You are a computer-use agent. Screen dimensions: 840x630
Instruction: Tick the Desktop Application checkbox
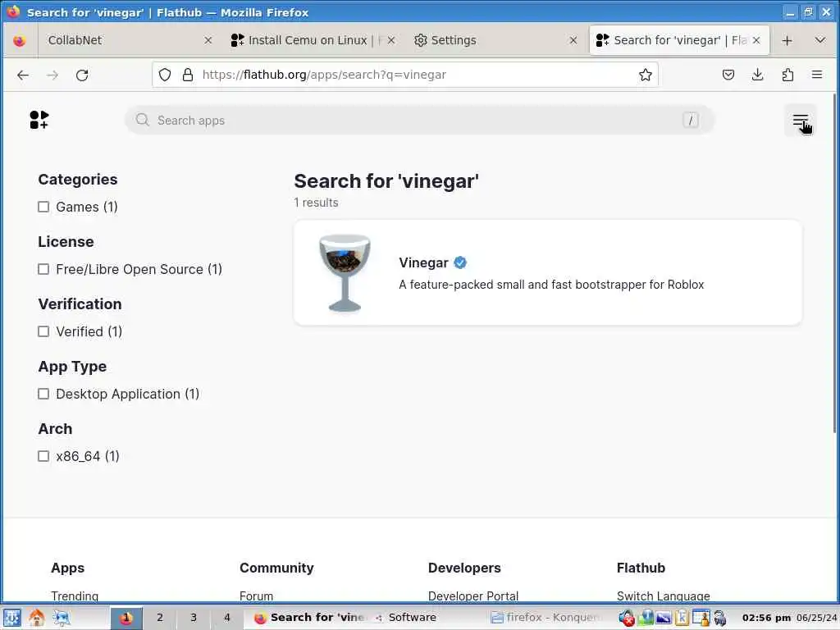point(43,394)
